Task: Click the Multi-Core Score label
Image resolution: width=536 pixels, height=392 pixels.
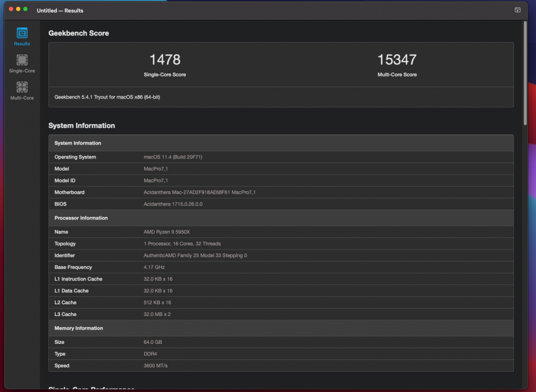Action: (x=397, y=74)
